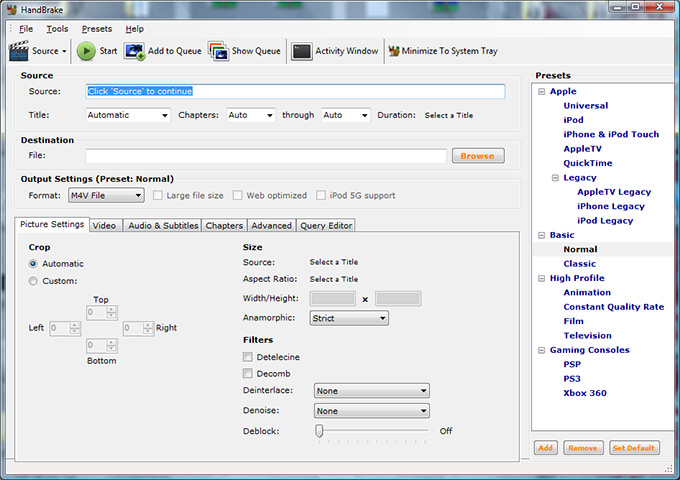The height and width of the screenshot is (480, 680).
Task: Switch to the Audio & Subtitles tab
Action: [162, 226]
